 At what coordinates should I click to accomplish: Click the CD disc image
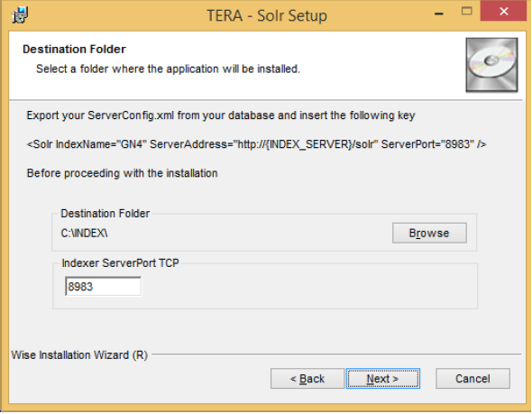491,65
